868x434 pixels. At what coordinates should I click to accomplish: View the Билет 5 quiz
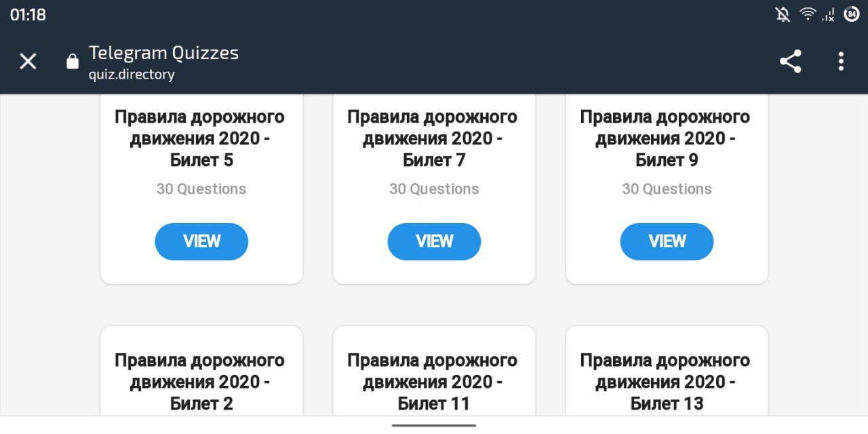201,241
